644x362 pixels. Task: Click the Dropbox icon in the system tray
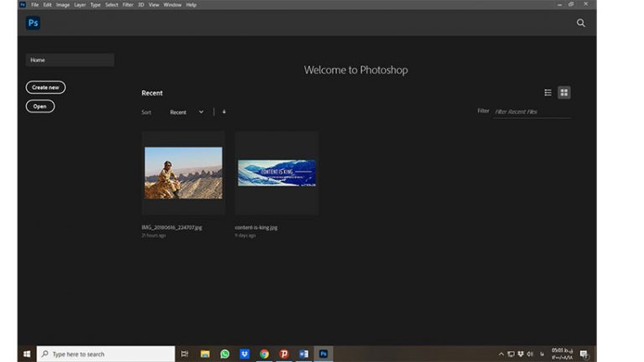521,354
